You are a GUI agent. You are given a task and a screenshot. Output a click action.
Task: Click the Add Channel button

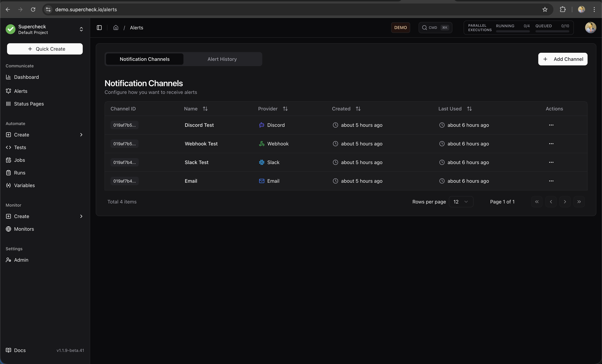tap(563, 59)
